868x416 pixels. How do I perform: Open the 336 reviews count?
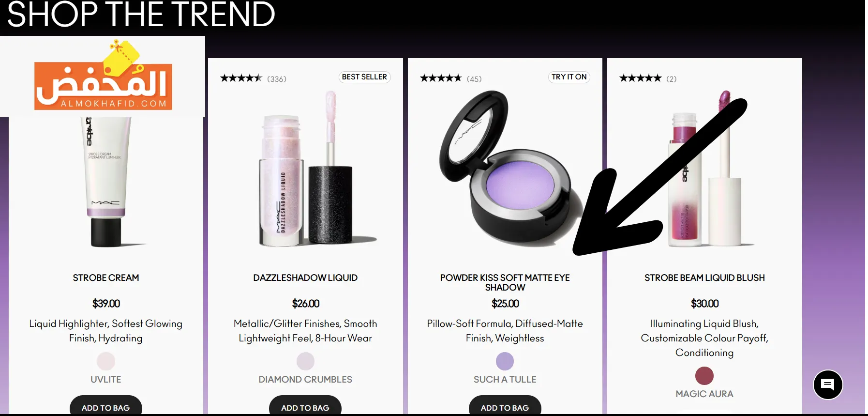(x=277, y=79)
